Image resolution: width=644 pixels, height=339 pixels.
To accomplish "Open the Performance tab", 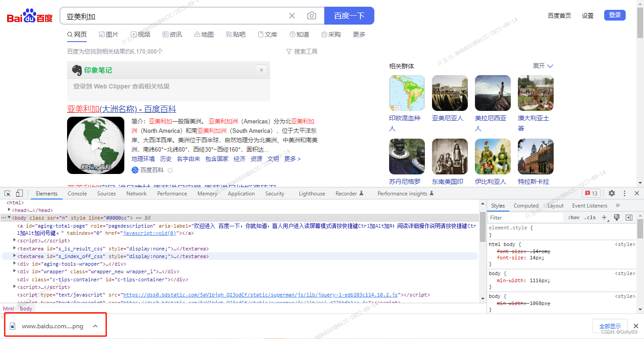I will coord(172,194).
